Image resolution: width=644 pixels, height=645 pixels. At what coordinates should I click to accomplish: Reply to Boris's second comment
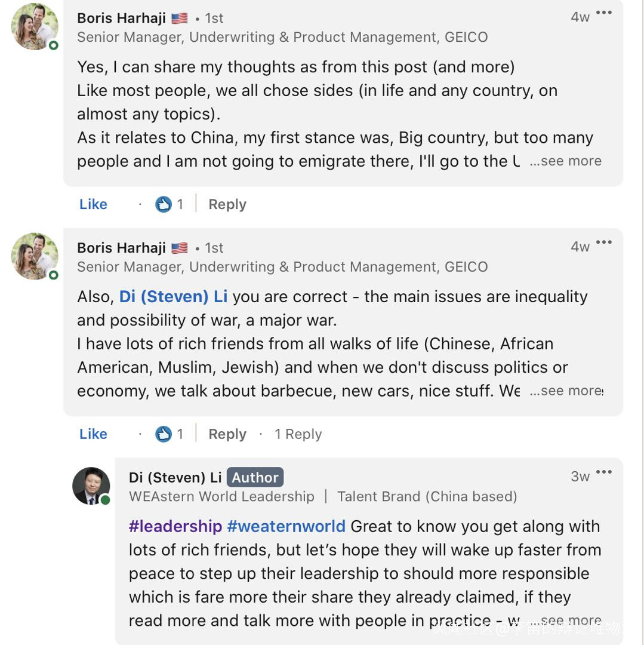[x=227, y=434]
